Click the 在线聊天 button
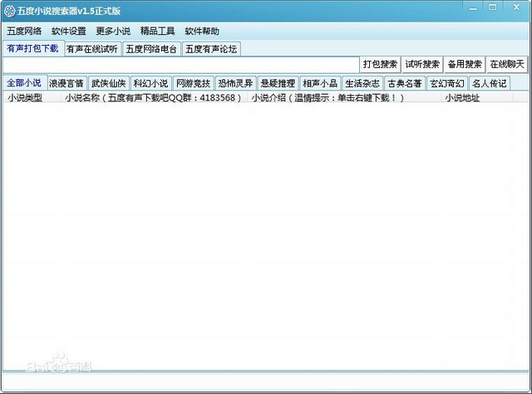 pos(507,64)
